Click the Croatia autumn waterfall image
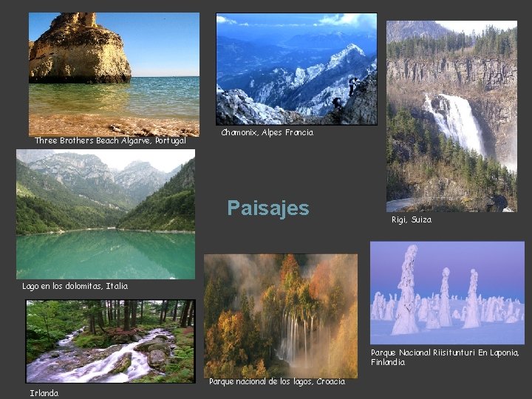 (x=281, y=316)
